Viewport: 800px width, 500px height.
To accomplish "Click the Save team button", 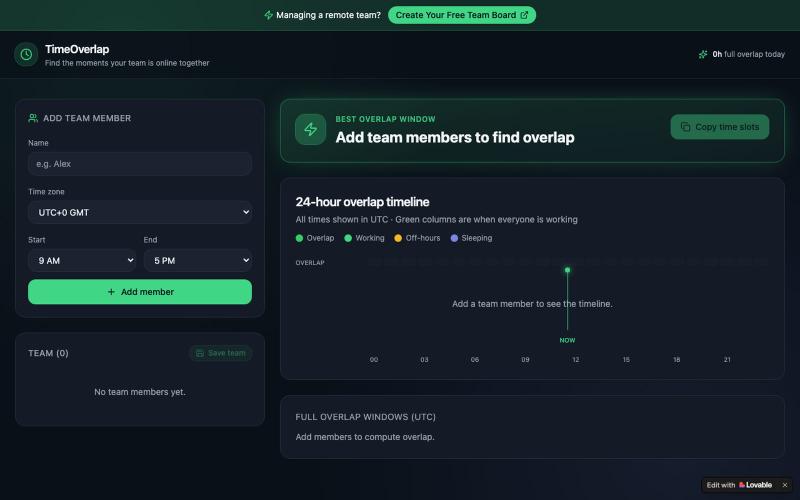I will pos(220,353).
